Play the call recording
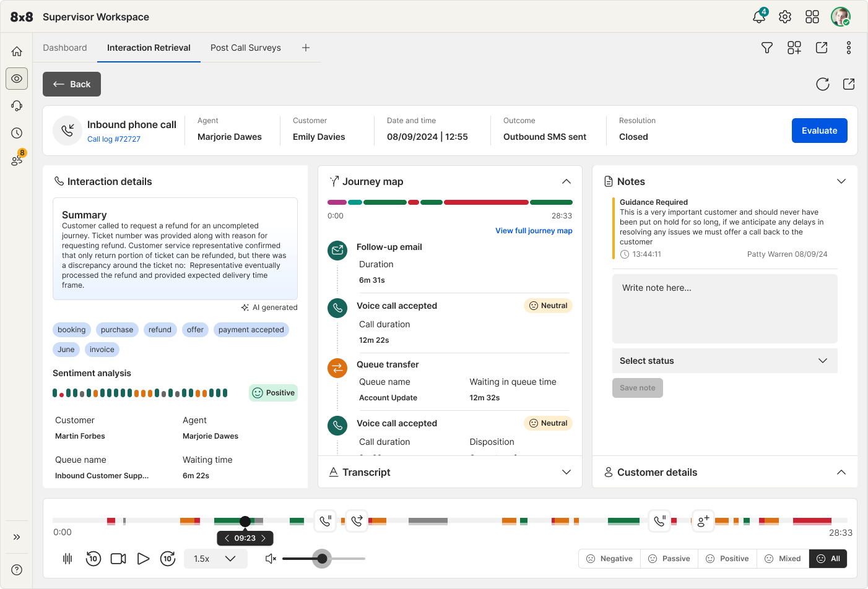 click(x=143, y=559)
